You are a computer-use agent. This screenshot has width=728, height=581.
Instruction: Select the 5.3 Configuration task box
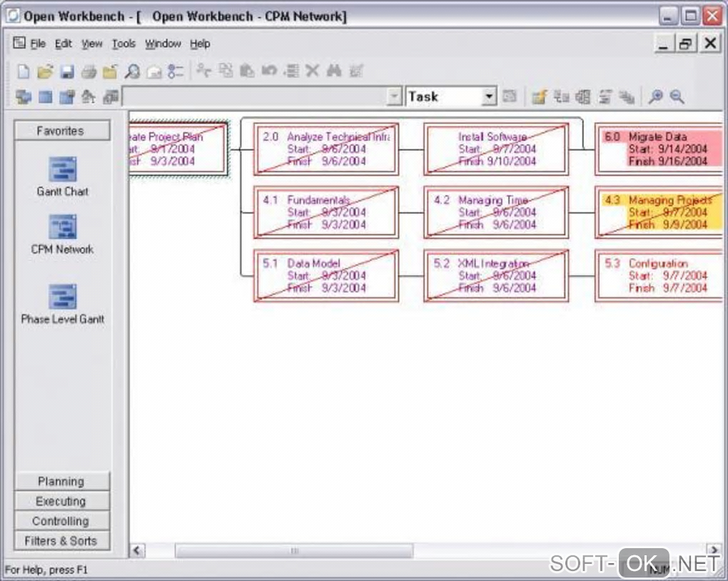pos(659,276)
